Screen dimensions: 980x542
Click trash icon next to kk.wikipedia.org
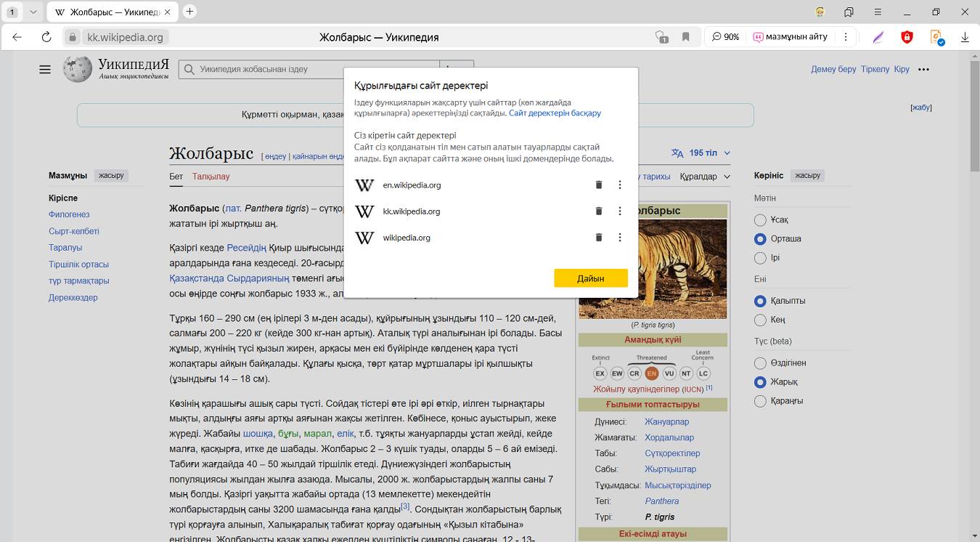point(599,211)
